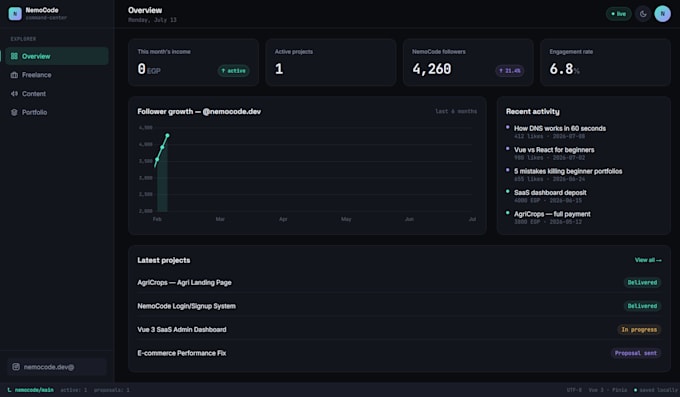Select the Content menu item
The image size is (680, 397).
click(x=57, y=94)
